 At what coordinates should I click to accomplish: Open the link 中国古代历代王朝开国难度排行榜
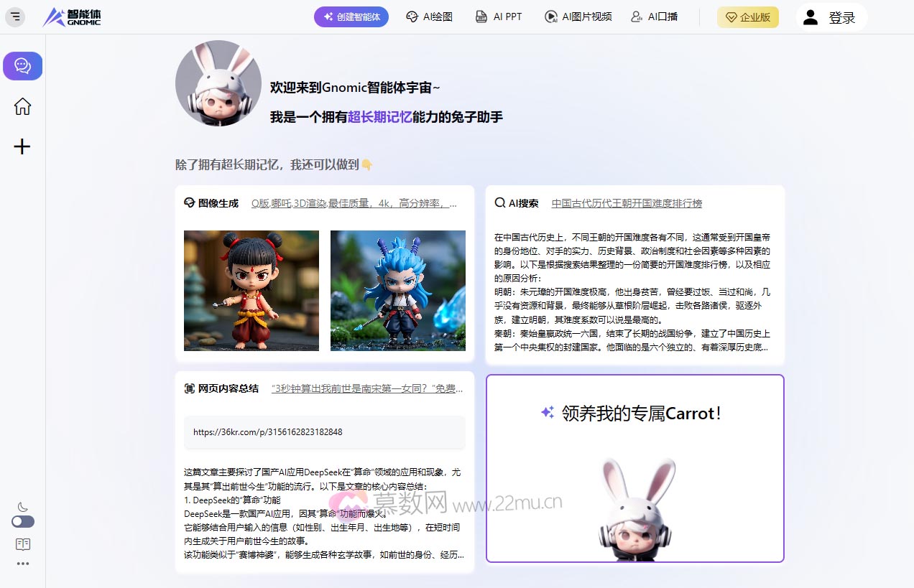pyautogui.click(x=627, y=203)
